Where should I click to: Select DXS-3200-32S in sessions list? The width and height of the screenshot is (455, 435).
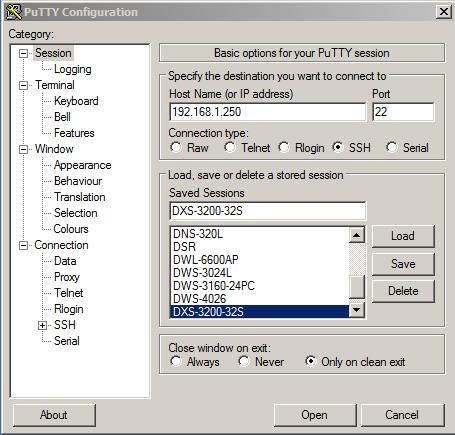click(x=260, y=312)
